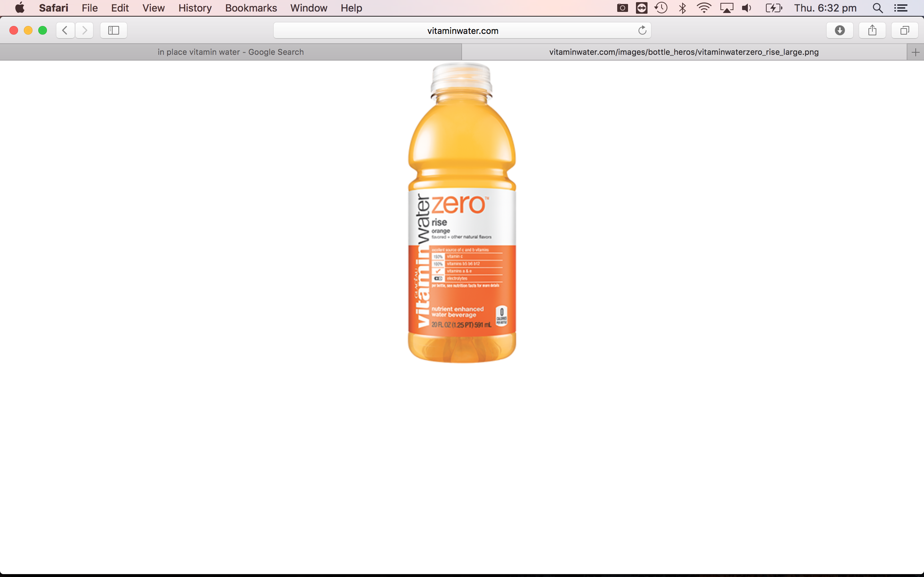Open the volume control in menu bar
Viewport: 924px width, 577px height.
[x=746, y=8]
